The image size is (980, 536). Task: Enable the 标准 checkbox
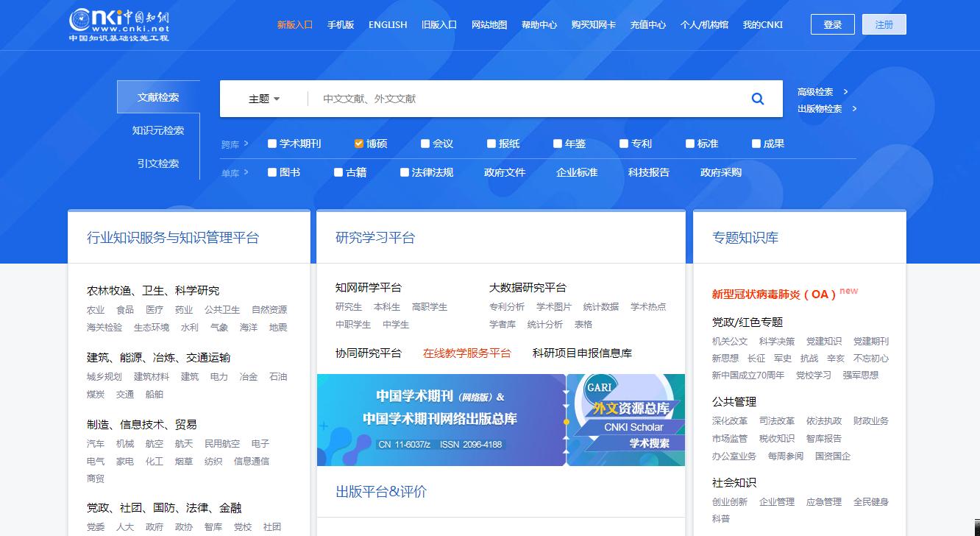pyautogui.click(x=690, y=144)
